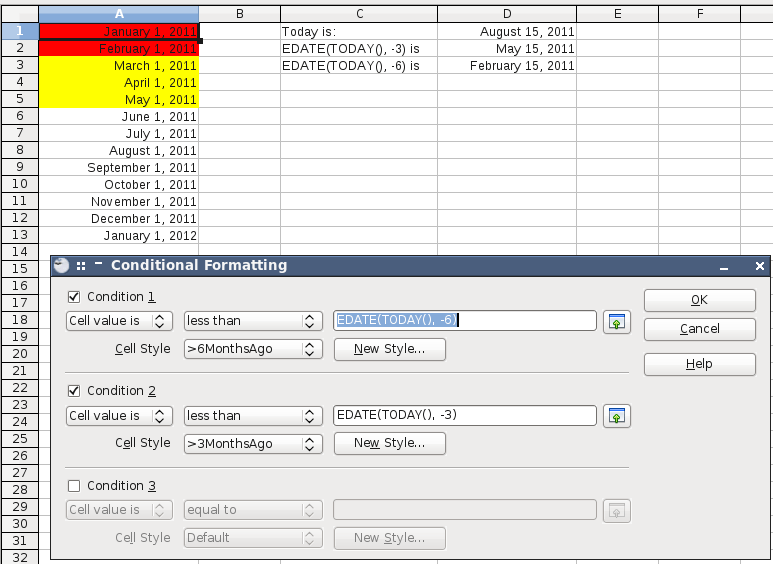
Task: Select the red January 1, 2011 cell
Action: [x=119, y=32]
